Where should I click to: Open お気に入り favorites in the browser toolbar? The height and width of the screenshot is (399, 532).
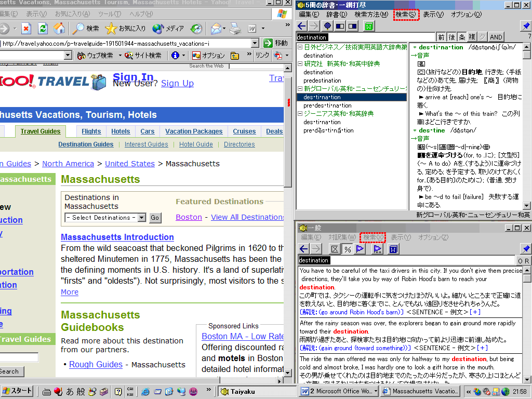[x=126, y=29]
